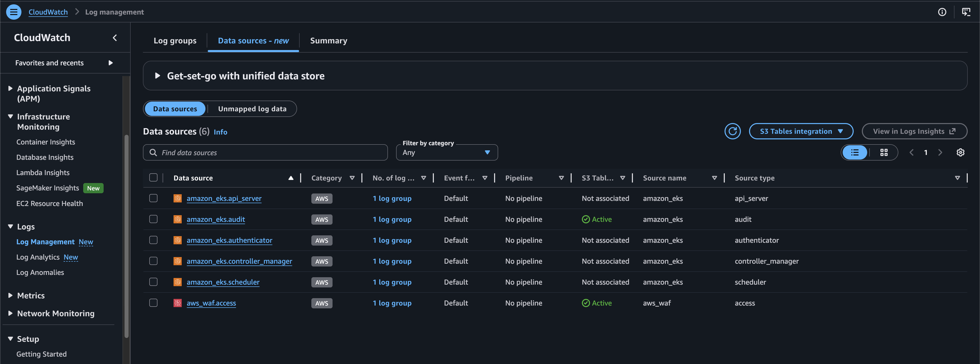Check the aws_waf.access row checkbox
Image resolution: width=980 pixels, height=364 pixels.
(153, 303)
